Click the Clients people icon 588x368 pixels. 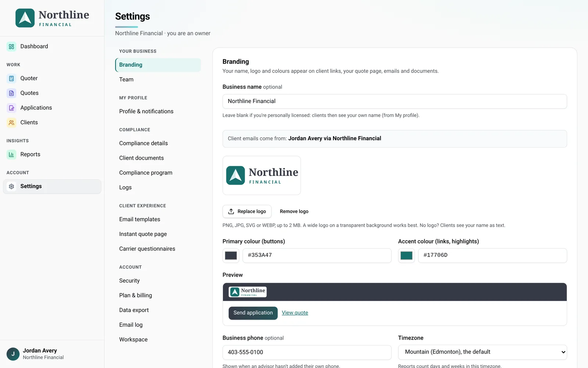[11, 123]
